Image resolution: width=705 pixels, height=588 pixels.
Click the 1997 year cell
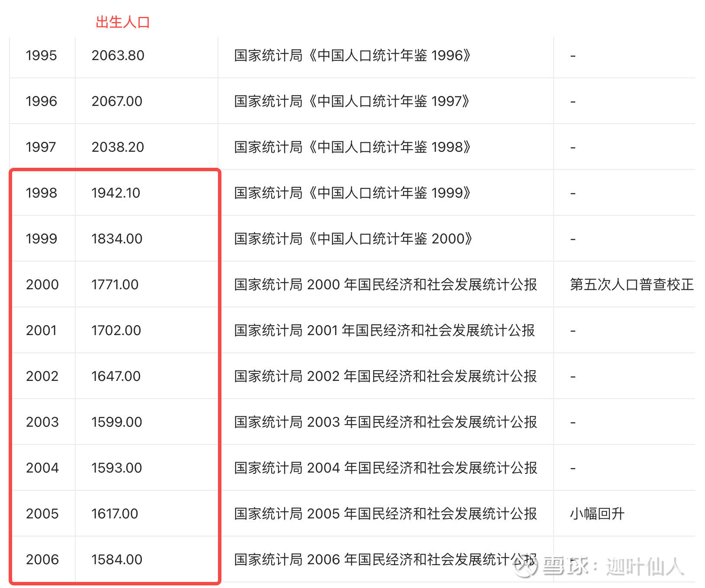coord(41,147)
